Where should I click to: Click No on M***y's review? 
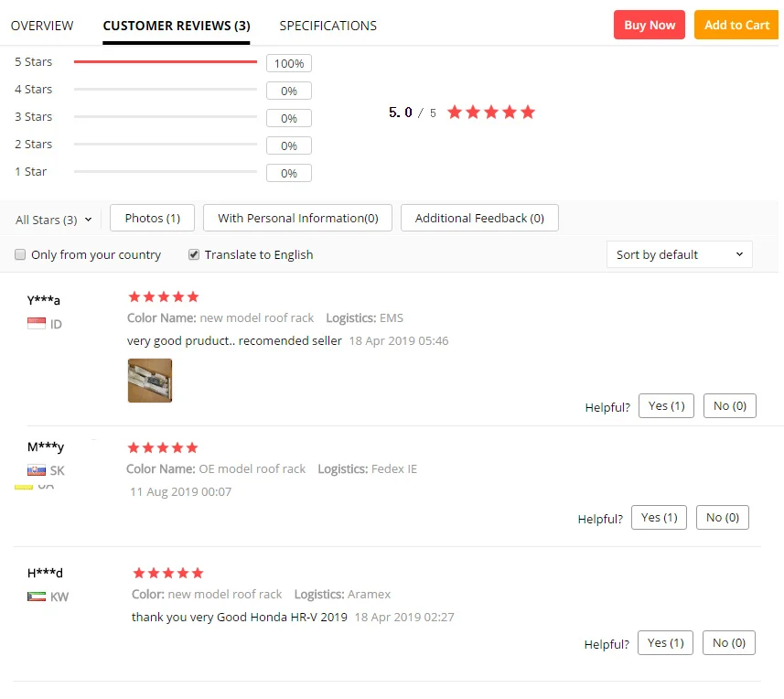pos(723,518)
